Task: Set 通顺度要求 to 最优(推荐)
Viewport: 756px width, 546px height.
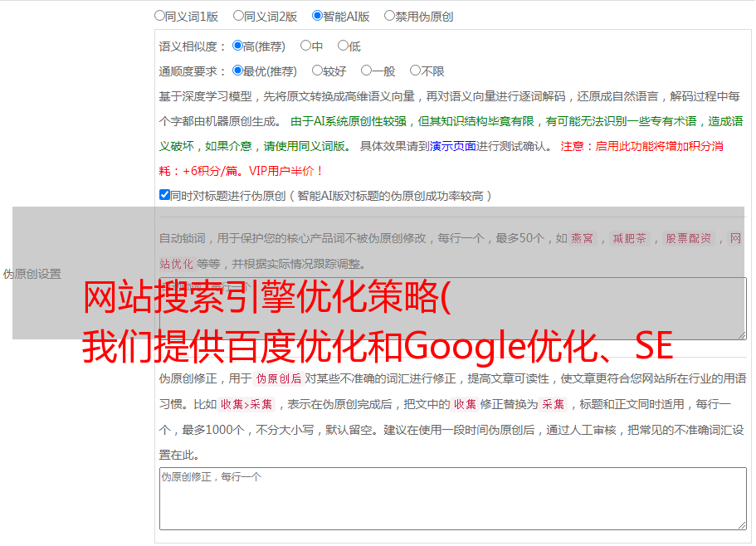Action: [237, 71]
